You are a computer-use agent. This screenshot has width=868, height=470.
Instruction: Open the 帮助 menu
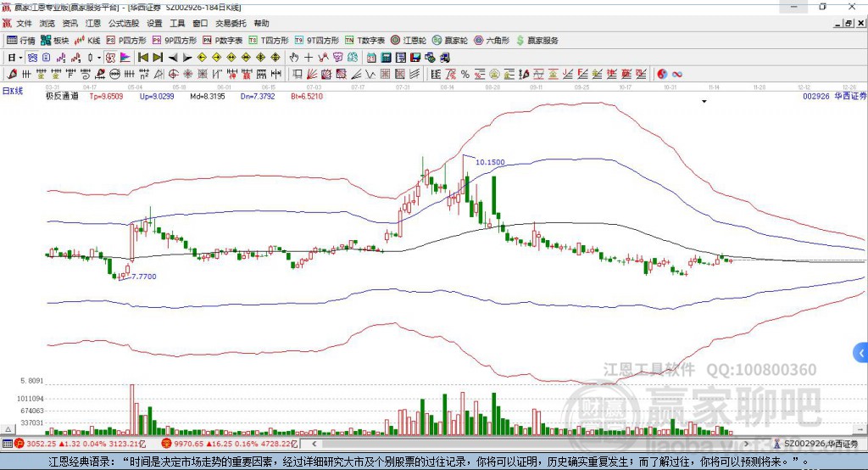pyautogui.click(x=261, y=23)
